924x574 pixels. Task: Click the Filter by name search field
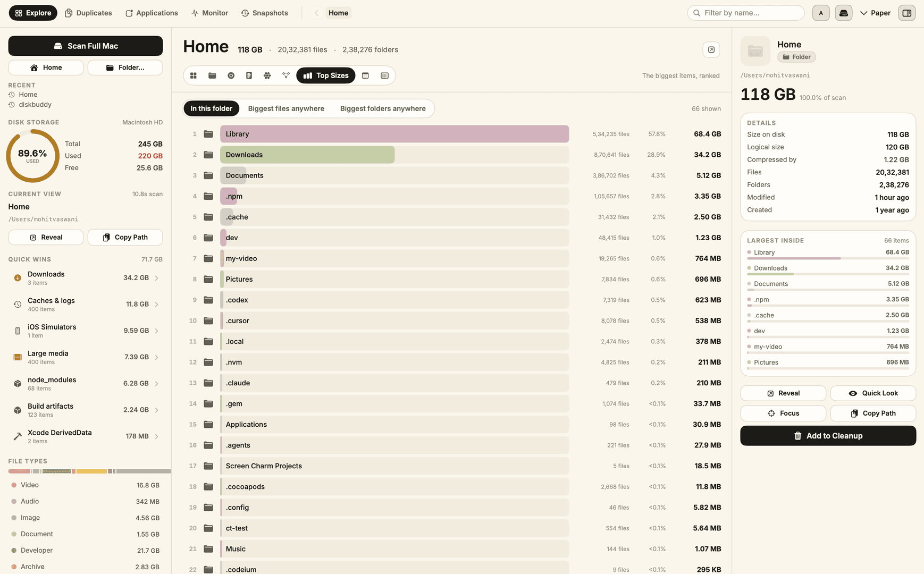coord(745,13)
